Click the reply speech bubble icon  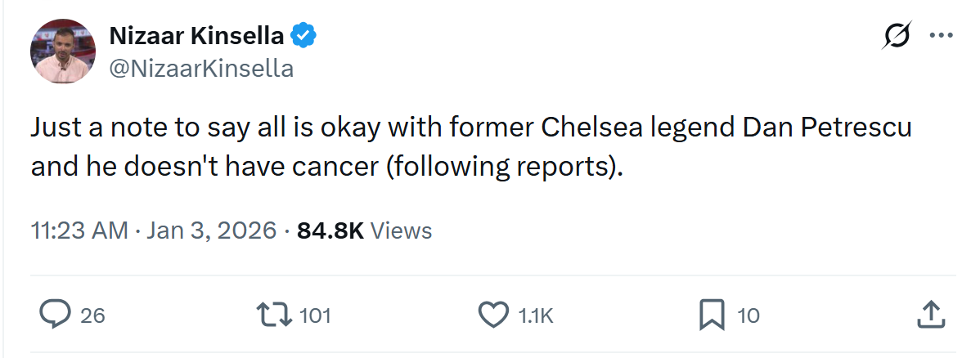[x=55, y=314]
